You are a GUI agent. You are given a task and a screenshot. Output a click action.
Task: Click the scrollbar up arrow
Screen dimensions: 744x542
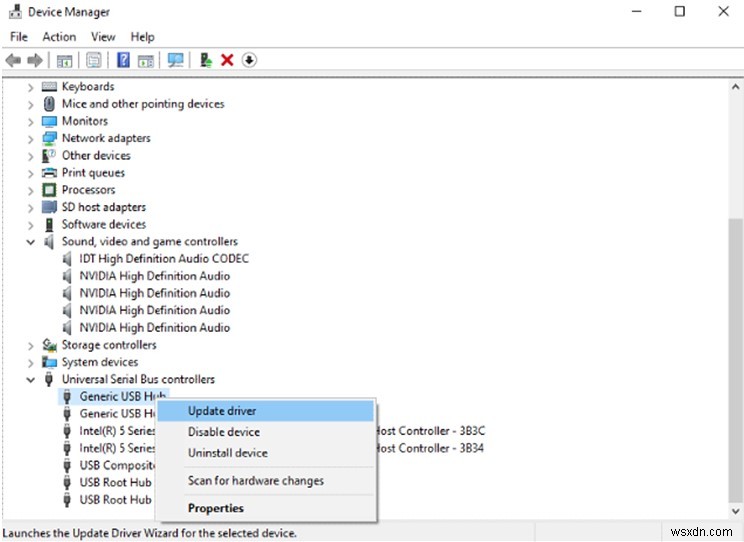[x=735, y=87]
